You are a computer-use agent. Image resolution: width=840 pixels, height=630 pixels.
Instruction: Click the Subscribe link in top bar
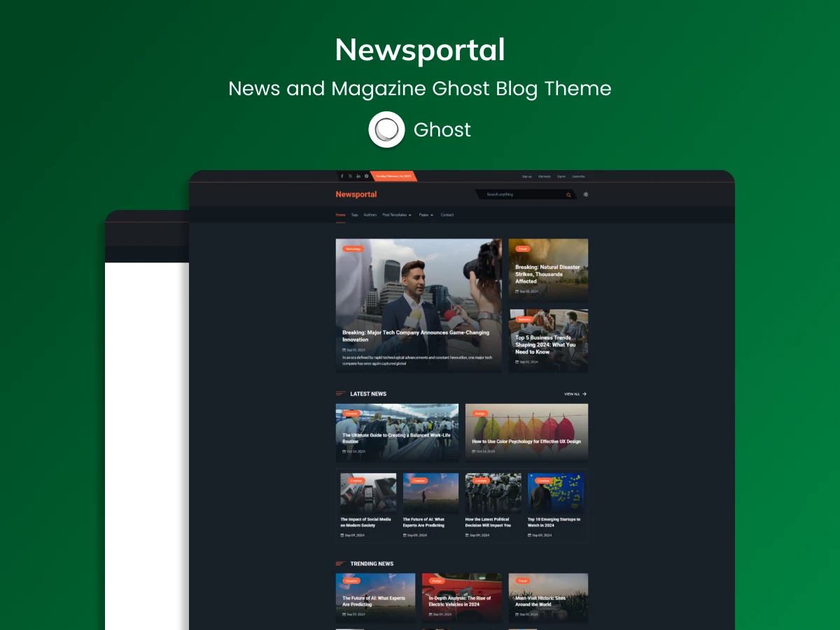pos(578,176)
